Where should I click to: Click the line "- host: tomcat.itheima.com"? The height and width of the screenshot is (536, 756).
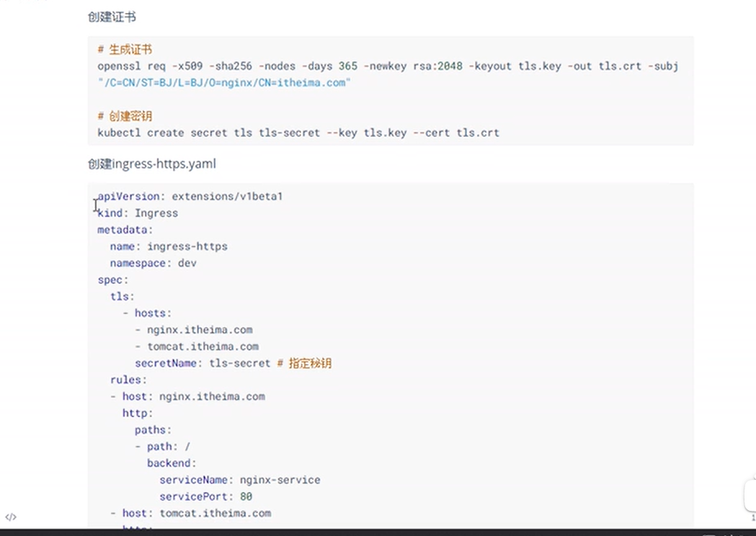click(190, 514)
